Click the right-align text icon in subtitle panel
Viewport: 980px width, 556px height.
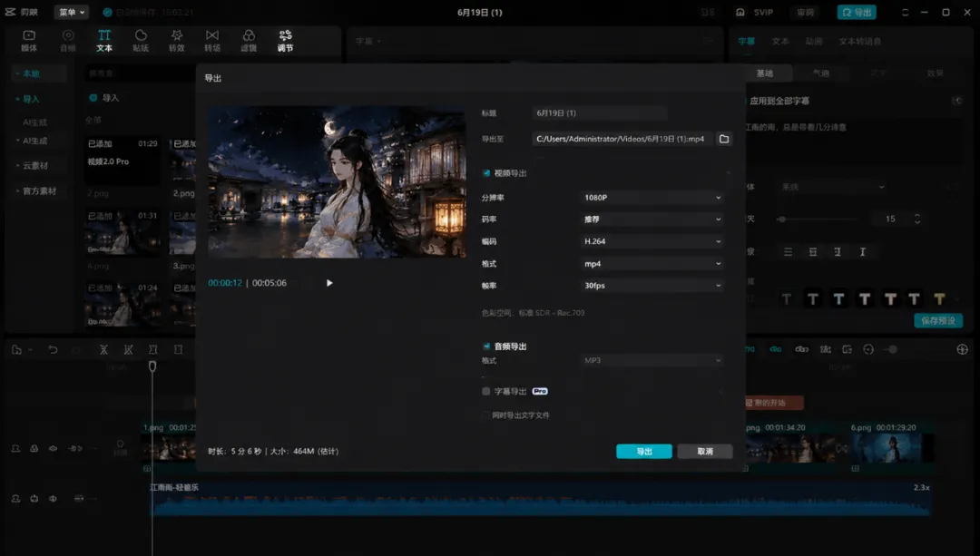click(838, 252)
